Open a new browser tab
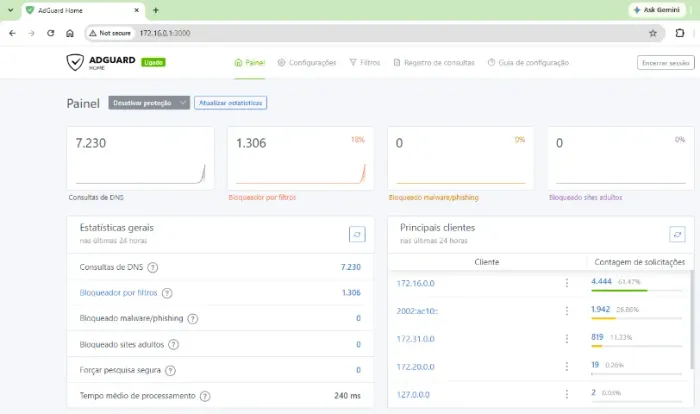The image size is (700, 414). pos(156,10)
